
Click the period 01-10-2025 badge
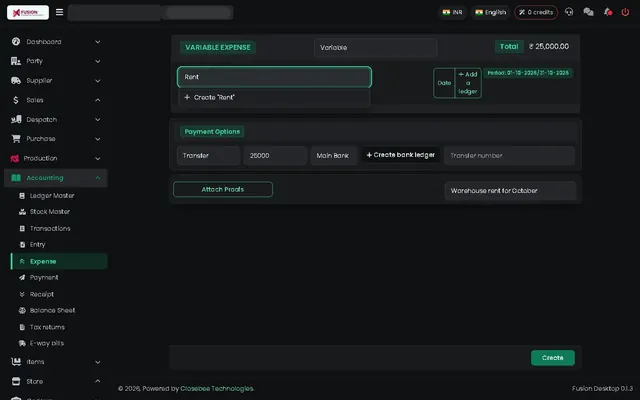pyautogui.click(x=528, y=73)
